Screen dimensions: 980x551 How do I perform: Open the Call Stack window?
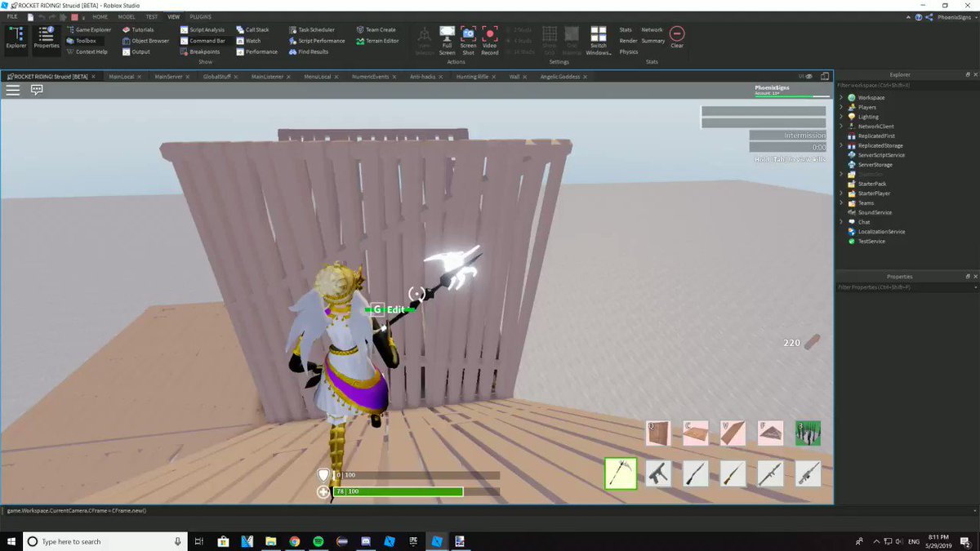252,29
